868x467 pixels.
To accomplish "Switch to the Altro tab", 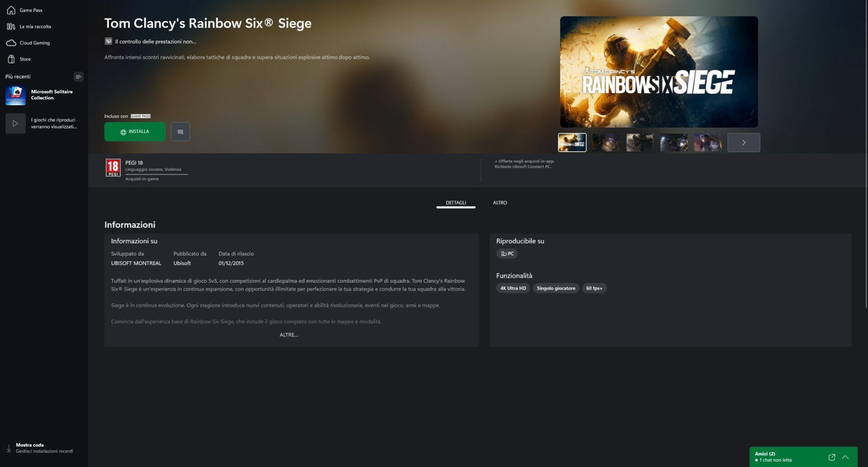I will point(500,203).
